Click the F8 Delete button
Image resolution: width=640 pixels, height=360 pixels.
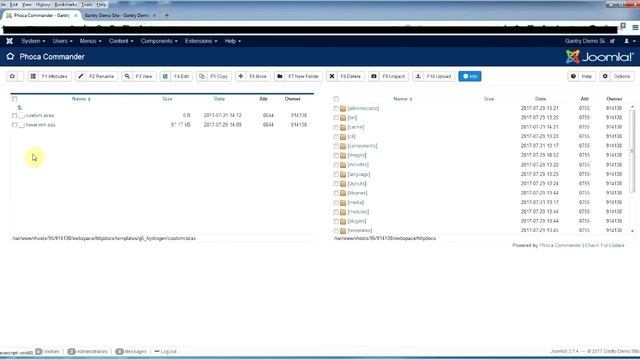(x=345, y=76)
